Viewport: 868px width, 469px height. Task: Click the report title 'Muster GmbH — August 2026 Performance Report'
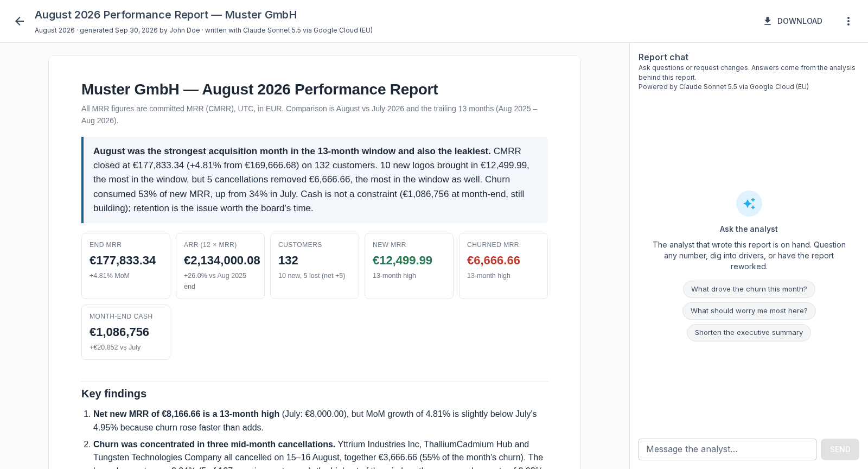pos(260,90)
